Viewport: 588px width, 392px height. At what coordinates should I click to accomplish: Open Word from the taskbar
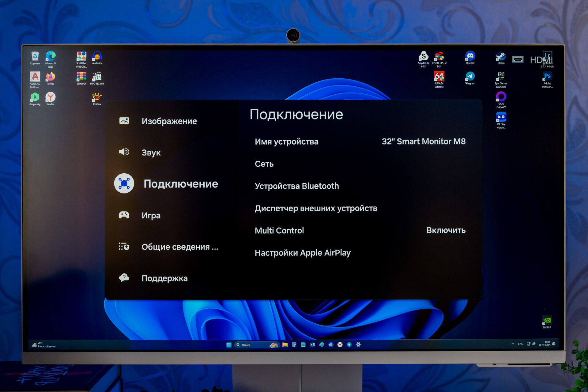[x=312, y=345]
